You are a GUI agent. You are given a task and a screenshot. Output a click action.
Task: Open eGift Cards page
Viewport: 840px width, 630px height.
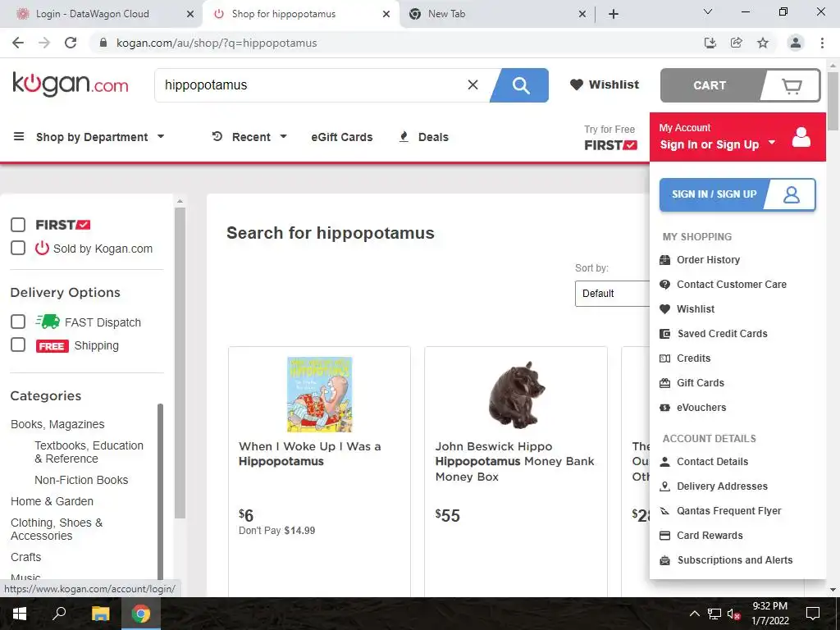[342, 137]
